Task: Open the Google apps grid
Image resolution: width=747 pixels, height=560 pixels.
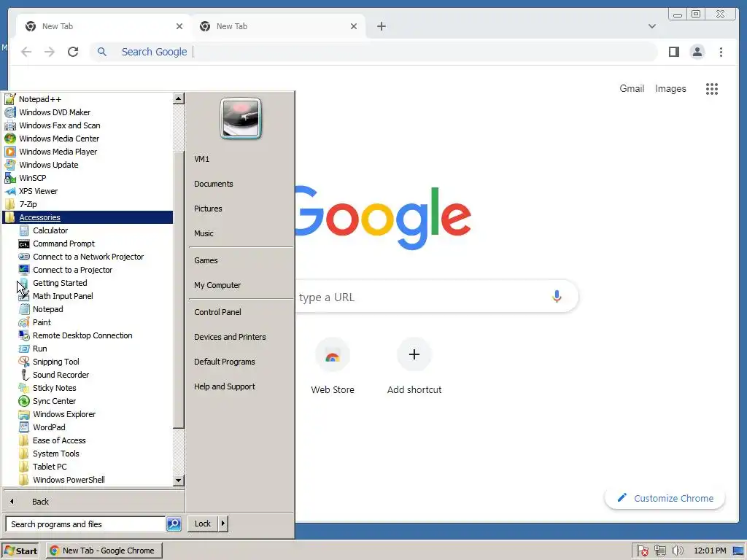Action: click(x=712, y=88)
